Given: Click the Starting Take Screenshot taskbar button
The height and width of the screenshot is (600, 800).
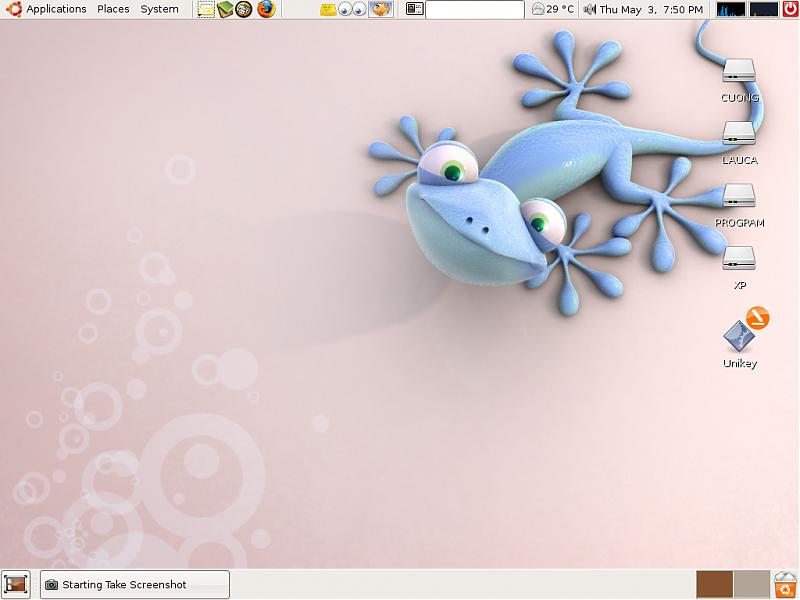Looking at the screenshot, I should coord(135,585).
